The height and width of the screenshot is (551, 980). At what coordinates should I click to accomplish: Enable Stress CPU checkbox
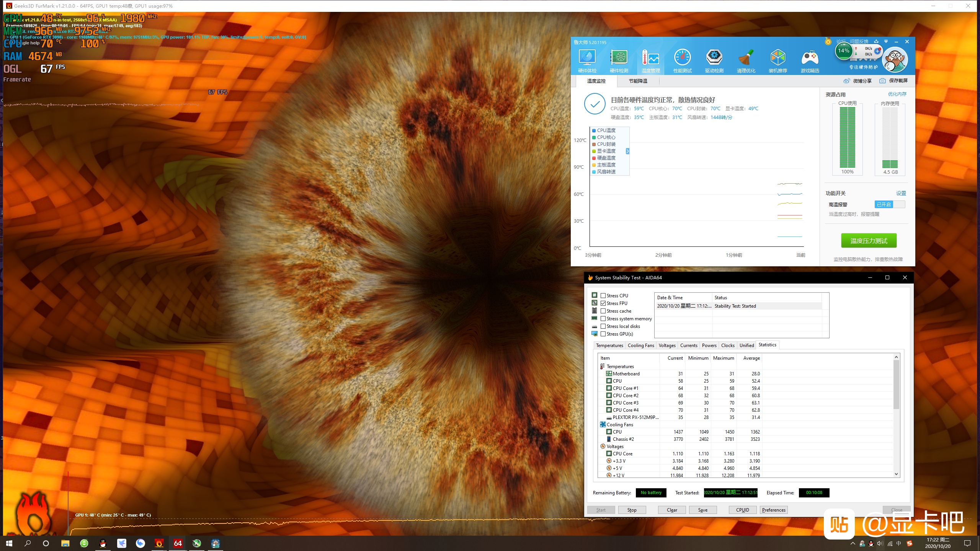[603, 295]
